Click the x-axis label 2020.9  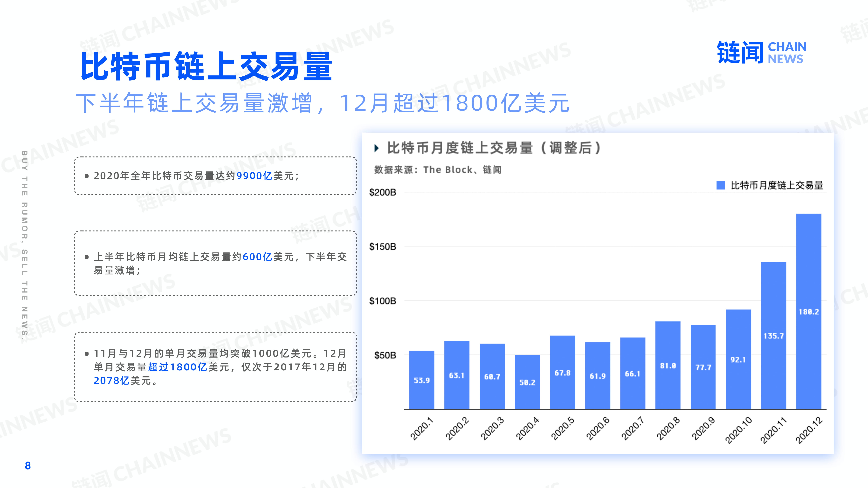[703, 428]
